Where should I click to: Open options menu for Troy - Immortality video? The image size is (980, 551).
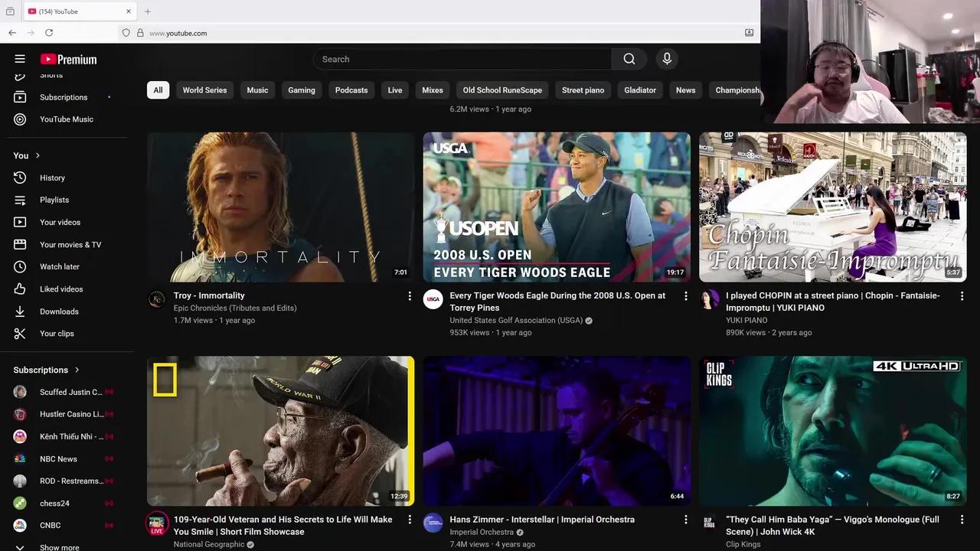click(410, 296)
